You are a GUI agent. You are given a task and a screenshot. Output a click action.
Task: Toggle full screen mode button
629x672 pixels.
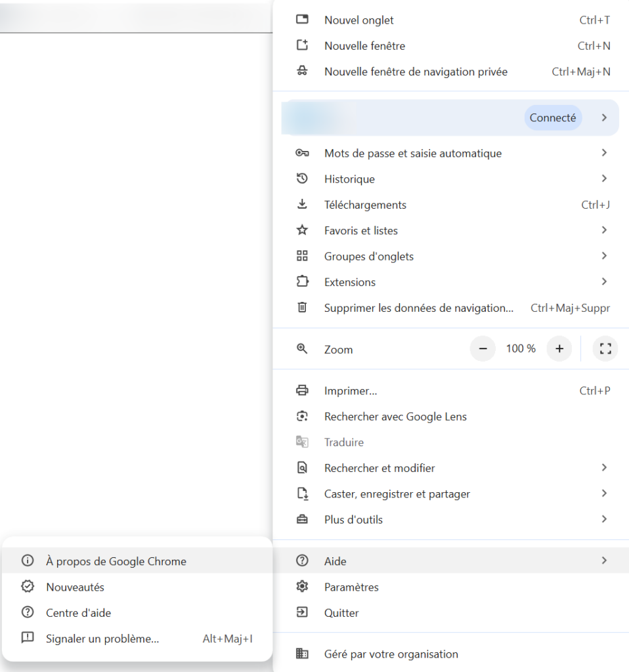[605, 349]
